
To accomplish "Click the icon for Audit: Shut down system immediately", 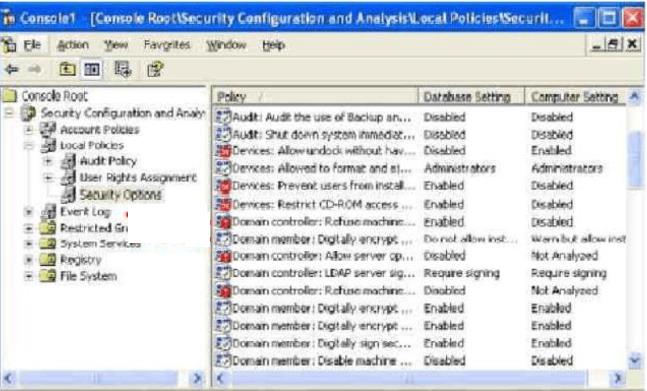I will [x=223, y=134].
